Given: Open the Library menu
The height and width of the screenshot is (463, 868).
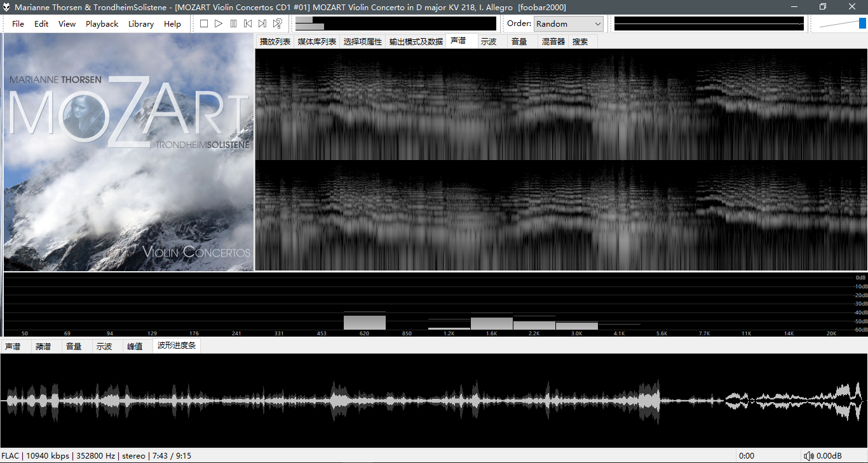Looking at the screenshot, I should coord(140,23).
